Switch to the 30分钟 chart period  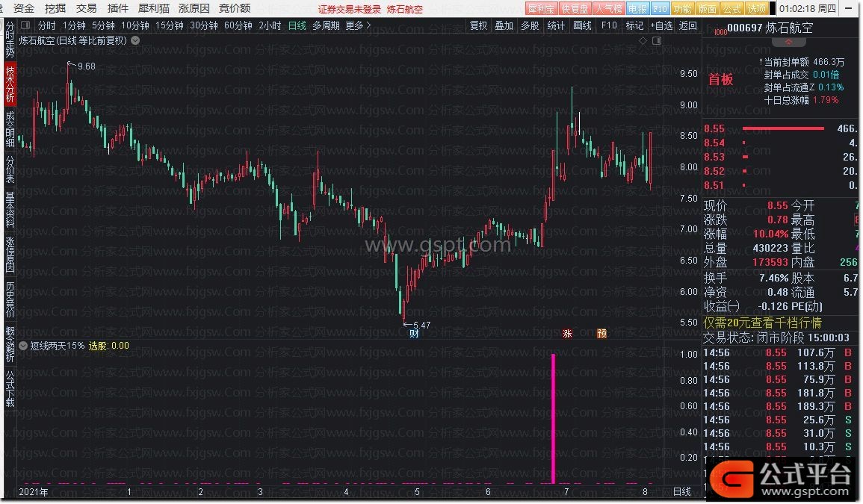tap(204, 25)
